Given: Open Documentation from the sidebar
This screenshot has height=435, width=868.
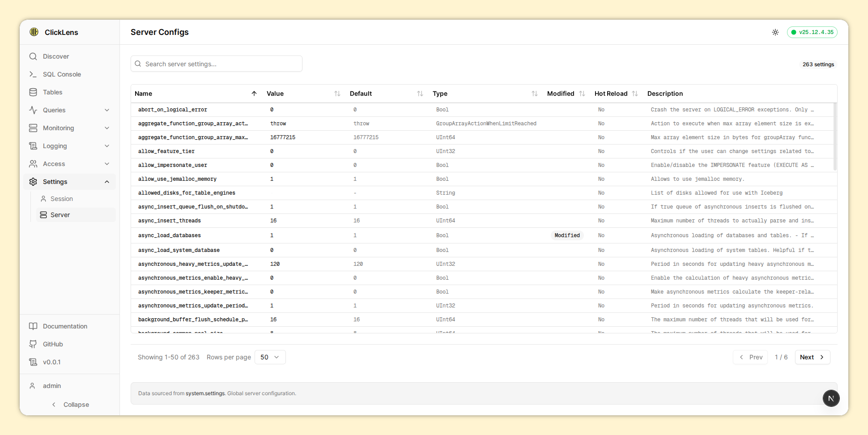Looking at the screenshot, I should pyautogui.click(x=65, y=326).
